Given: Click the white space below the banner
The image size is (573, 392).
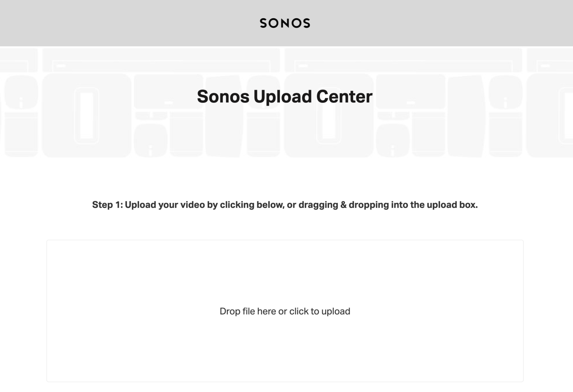Looking at the screenshot, I should [x=285, y=175].
